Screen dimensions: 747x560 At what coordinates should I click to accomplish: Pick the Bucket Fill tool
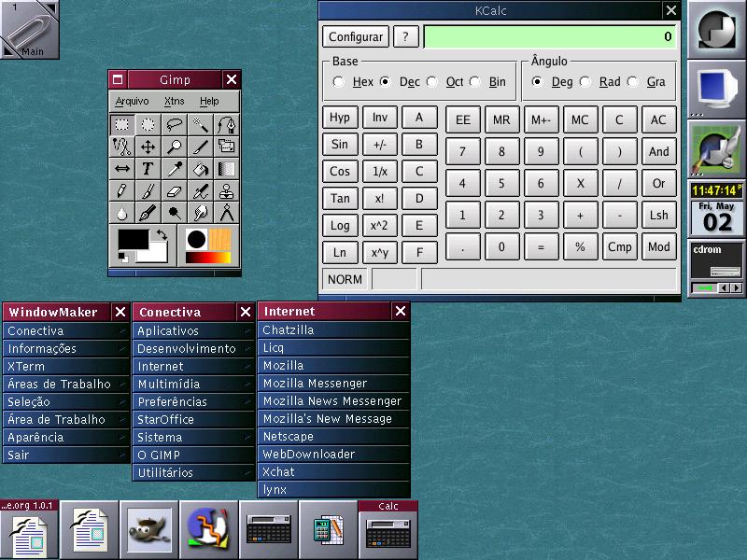(x=200, y=169)
